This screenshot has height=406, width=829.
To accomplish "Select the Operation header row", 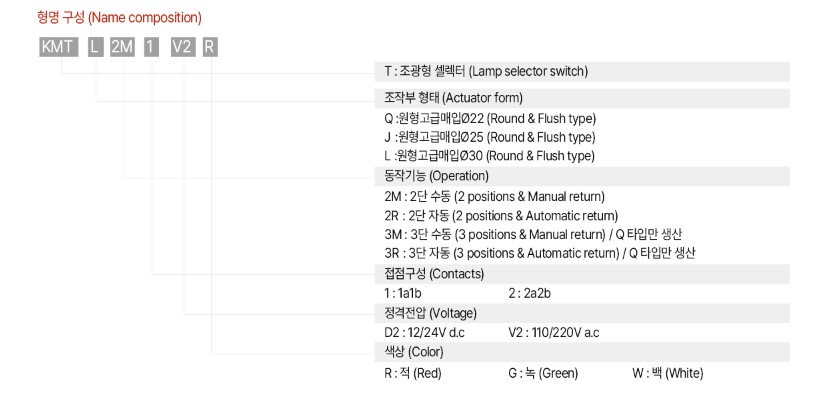I will (x=582, y=176).
